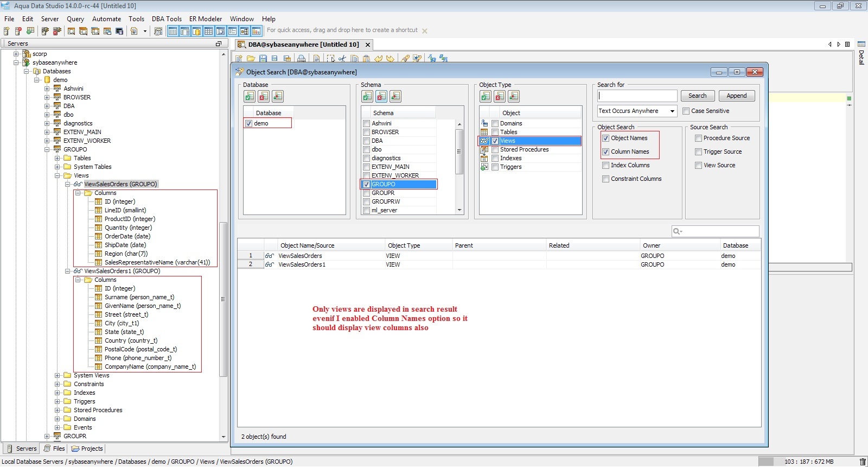
Task: Enable the Procedure Source checkbox
Action: coord(699,138)
